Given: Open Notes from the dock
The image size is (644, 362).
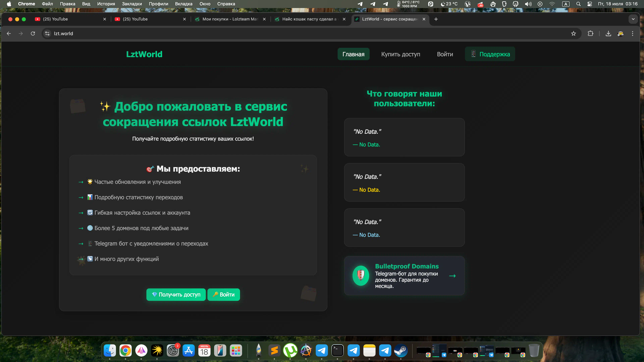Looking at the screenshot, I should tap(369, 350).
